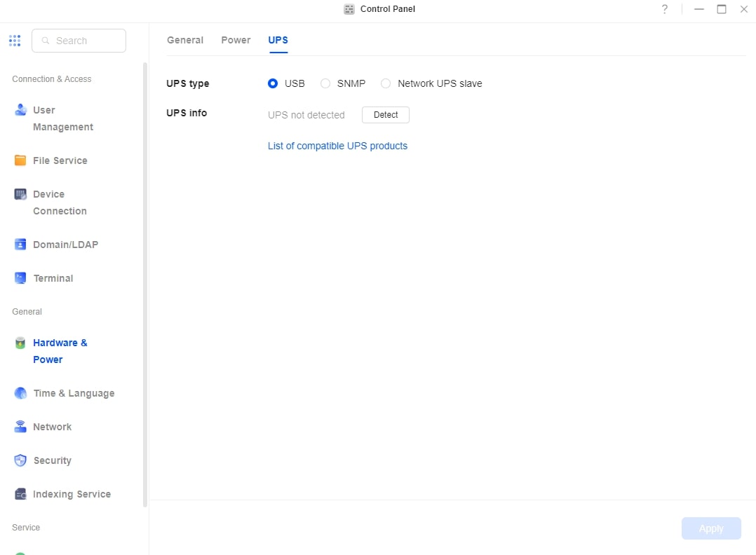Select the Network UPS slave option
The width and height of the screenshot is (756, 555).
pos(386,83)
